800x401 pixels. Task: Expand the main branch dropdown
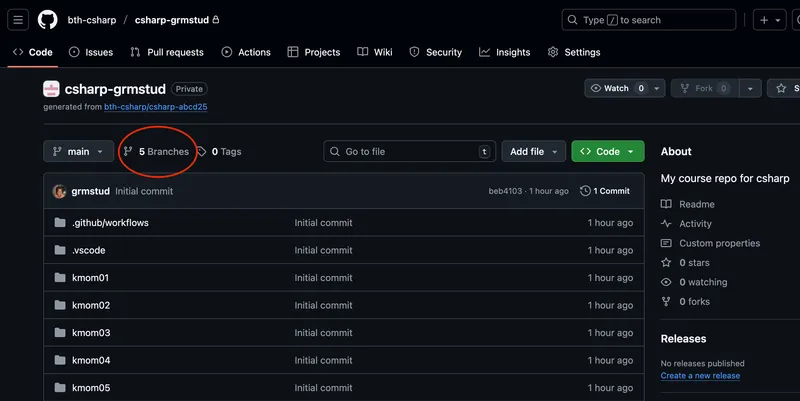79,152
